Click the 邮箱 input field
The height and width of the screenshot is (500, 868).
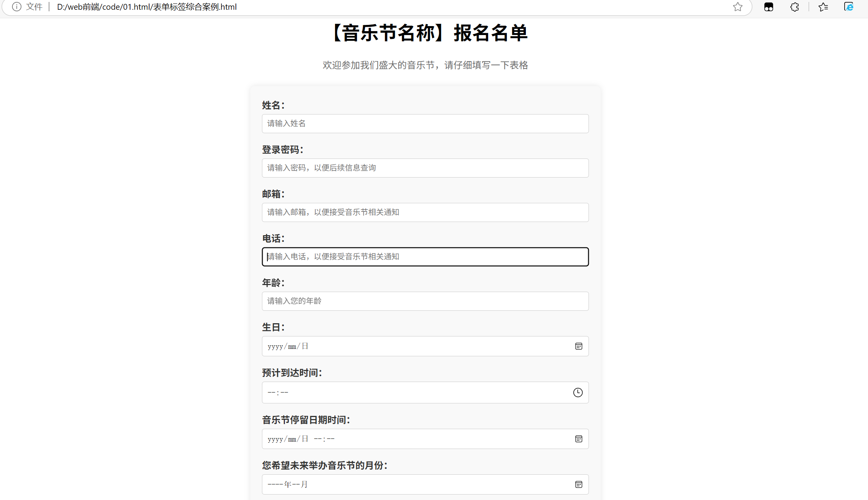coord(425,212)
